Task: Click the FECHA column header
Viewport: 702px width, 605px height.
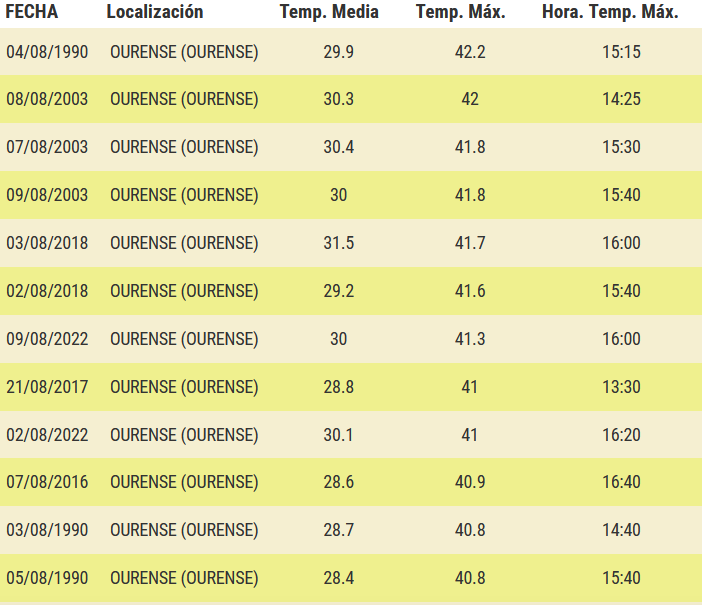Action: tap(32, 12)
